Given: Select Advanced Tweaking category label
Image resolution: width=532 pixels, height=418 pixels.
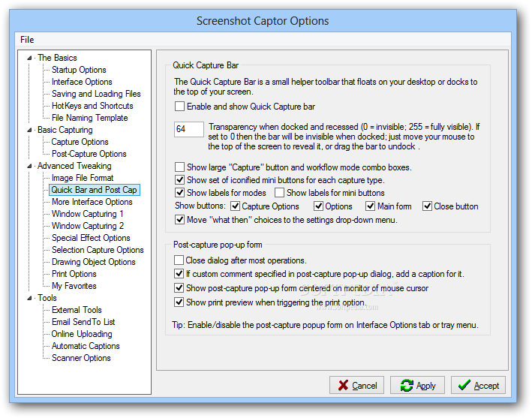Looking at the screenshot, I should pyautogui.click(x=74, y=166).
